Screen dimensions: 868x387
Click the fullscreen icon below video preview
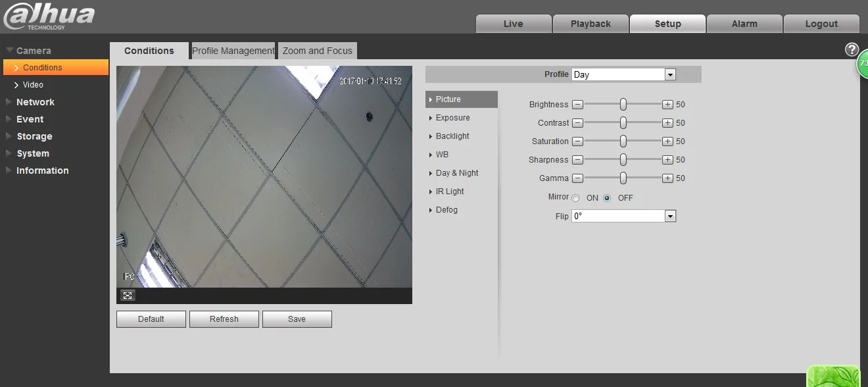128,296
